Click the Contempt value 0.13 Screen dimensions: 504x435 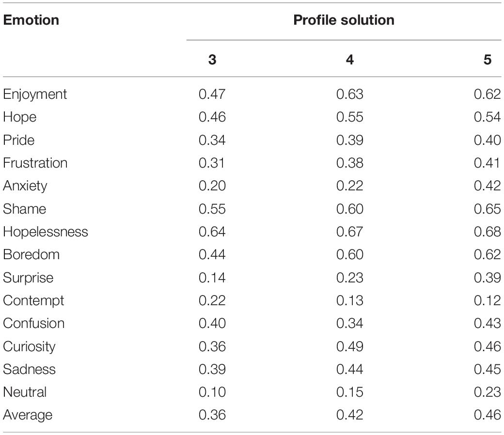tap(350, 300)
